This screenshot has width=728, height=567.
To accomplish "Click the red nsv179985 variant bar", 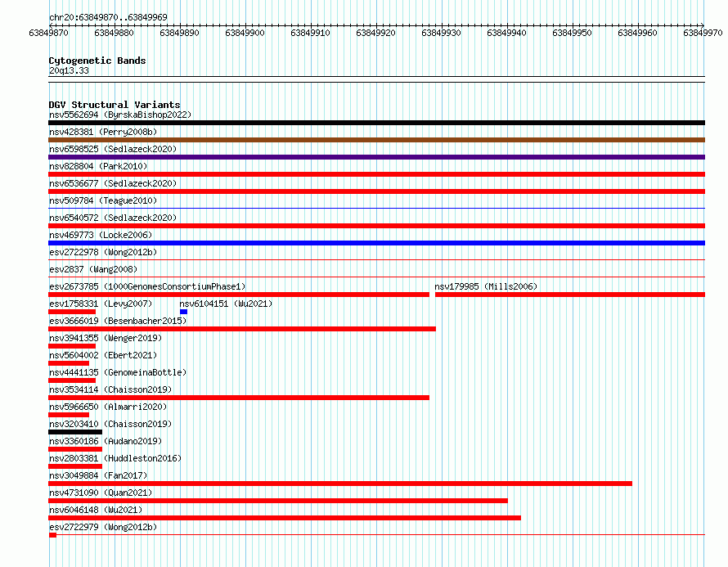I will 570,295.
